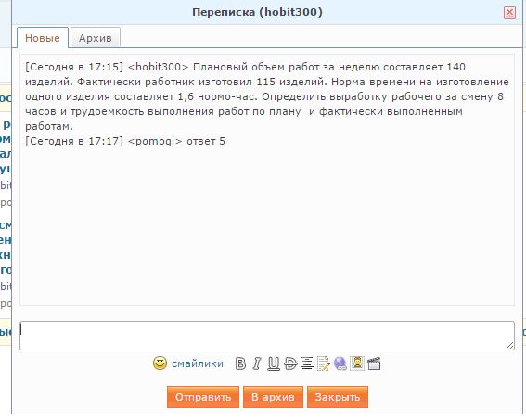526x420 pixels.
Task: Insert a video using clapperboard icon
Action: coord(374,363)
